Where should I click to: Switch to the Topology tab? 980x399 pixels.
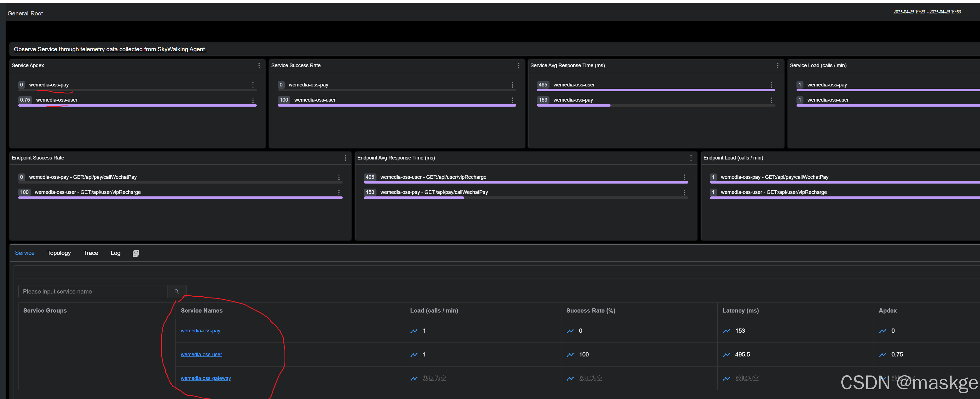(59, 253)
